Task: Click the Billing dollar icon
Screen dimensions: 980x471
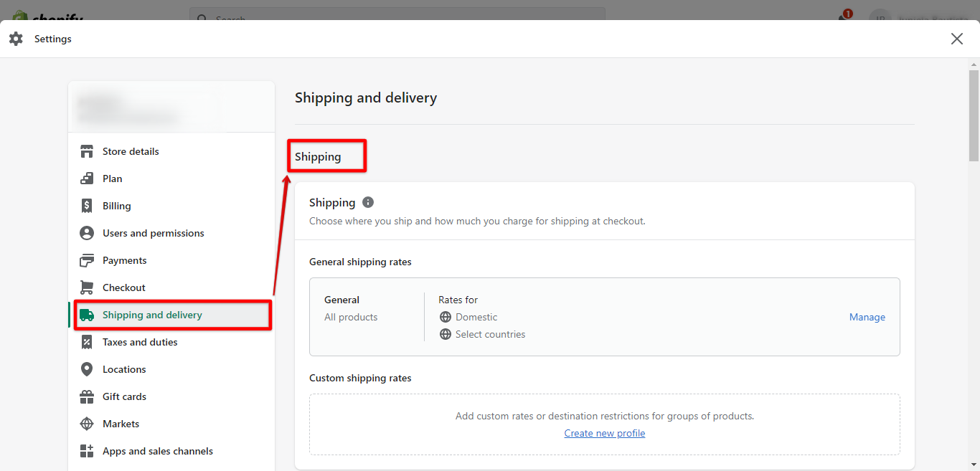Action: [x=87, y=206]
